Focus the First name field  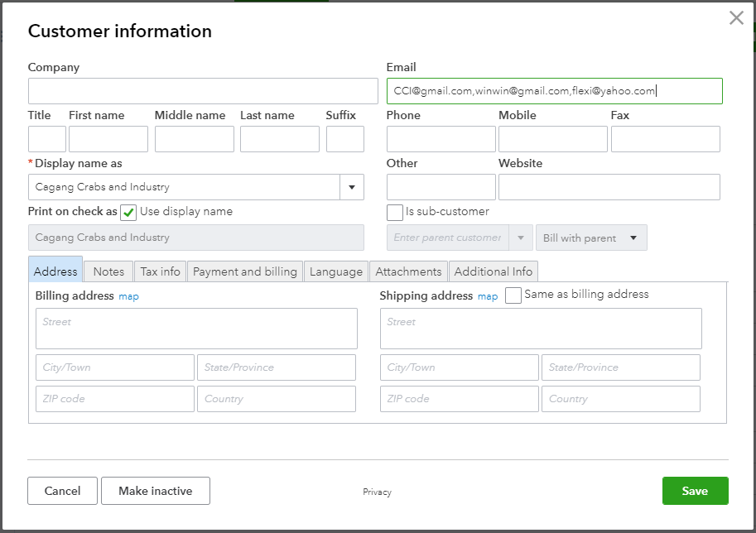pyautogui.click(x=108, y=139)
